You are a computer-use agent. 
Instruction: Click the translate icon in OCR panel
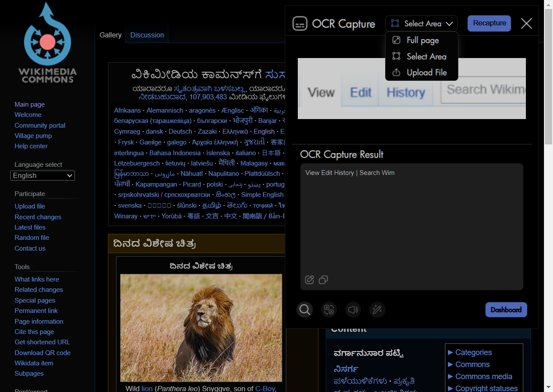[x=329, y=309]
